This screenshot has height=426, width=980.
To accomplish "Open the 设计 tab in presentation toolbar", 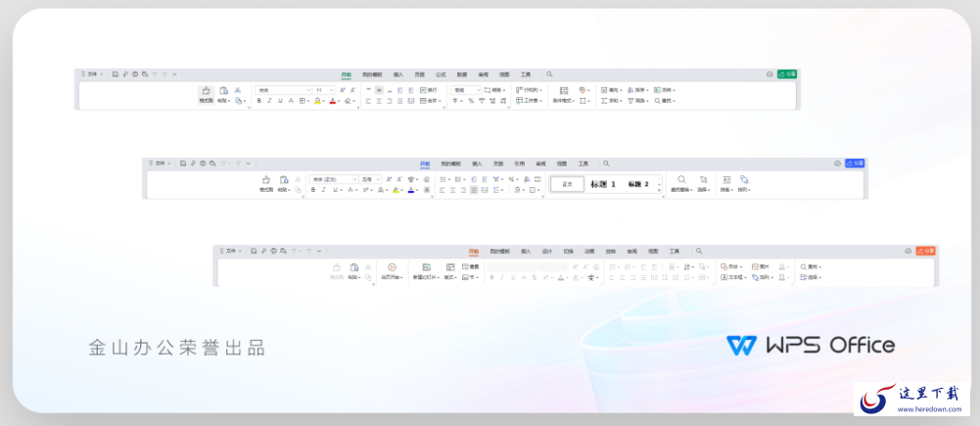I will [x=547, y=251].
